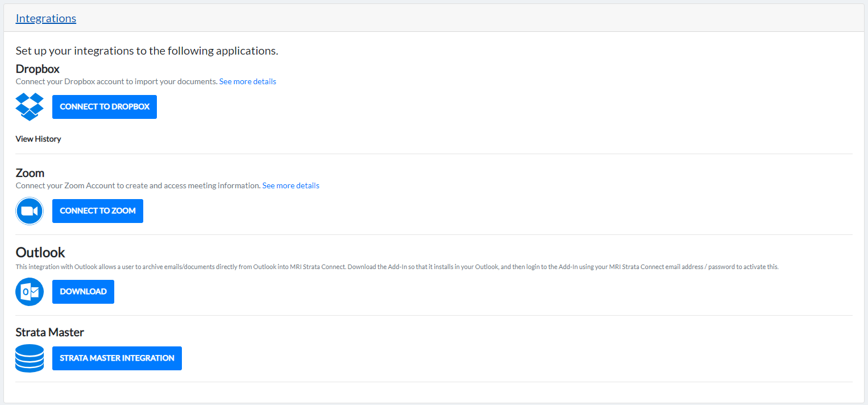868x405 pixels.
Task: Open the Integrations header link
Action: pos(46,18)
